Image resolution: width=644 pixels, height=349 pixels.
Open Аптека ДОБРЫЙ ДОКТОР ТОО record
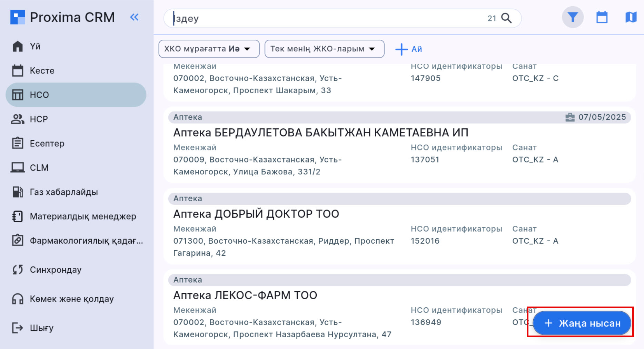click(x=256, y=213)
